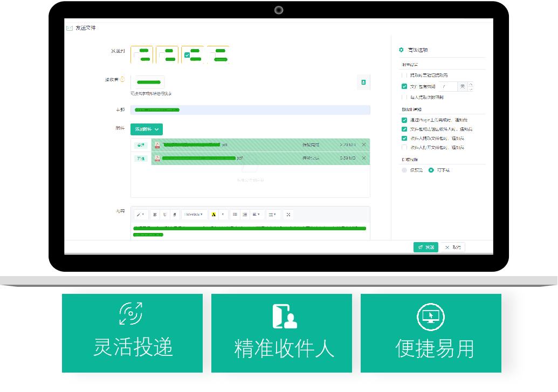Click the green 发送 button
Image resolution: width=558 pixels, height=392 pixels.
tap(425, 247)
